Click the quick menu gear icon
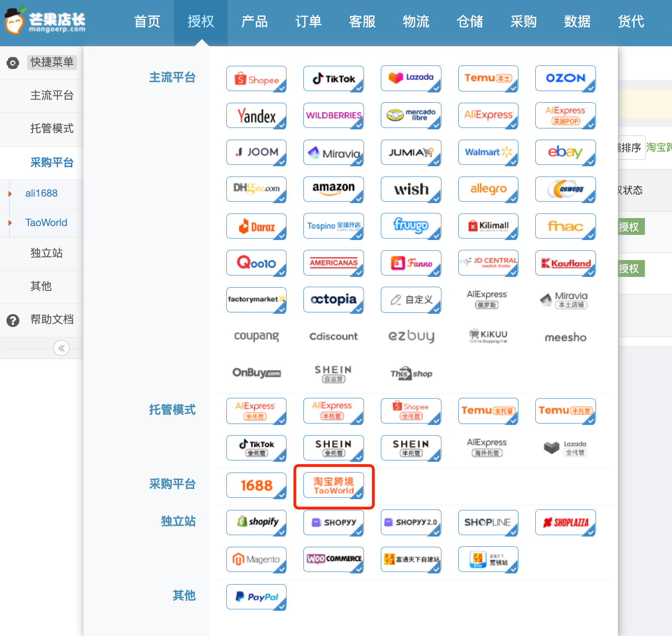Viewport: 672px width, 636px height. coord(13,63)
